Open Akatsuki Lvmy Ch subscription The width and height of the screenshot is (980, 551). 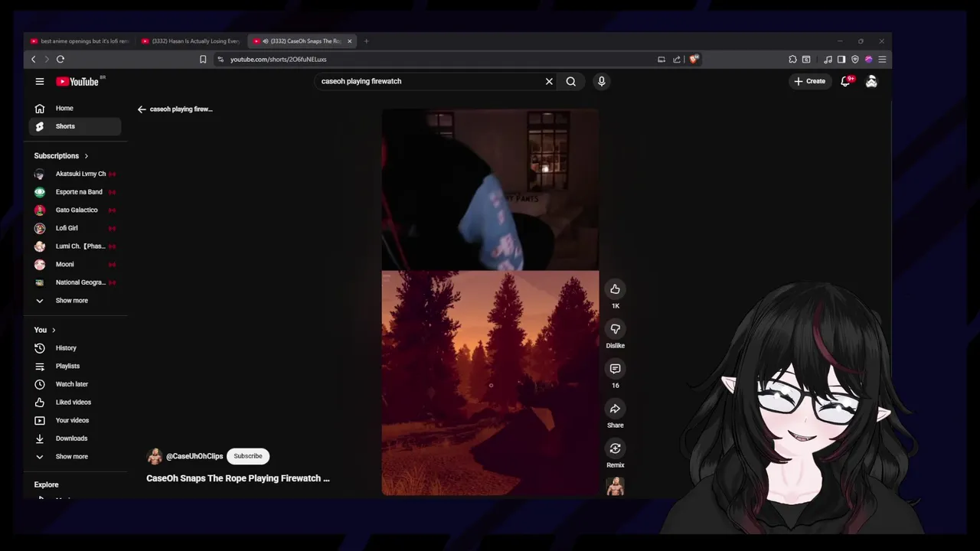75,174
